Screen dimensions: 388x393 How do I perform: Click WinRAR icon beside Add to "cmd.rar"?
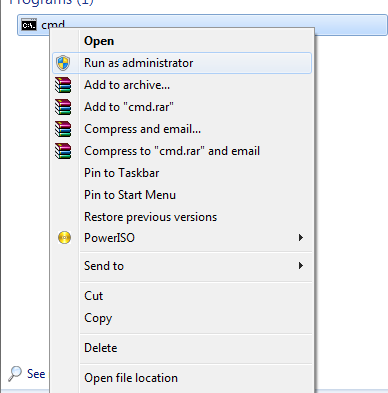point(63,107)
